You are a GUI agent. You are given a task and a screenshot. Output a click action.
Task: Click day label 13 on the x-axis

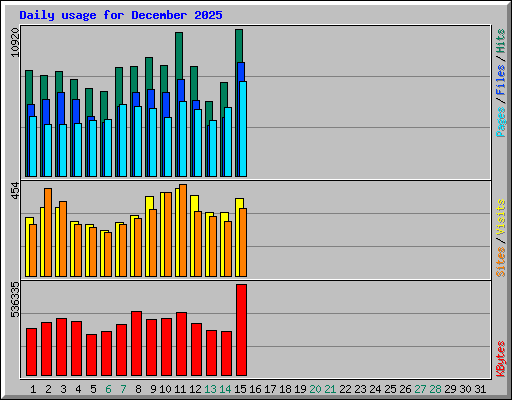pos(210,389)
